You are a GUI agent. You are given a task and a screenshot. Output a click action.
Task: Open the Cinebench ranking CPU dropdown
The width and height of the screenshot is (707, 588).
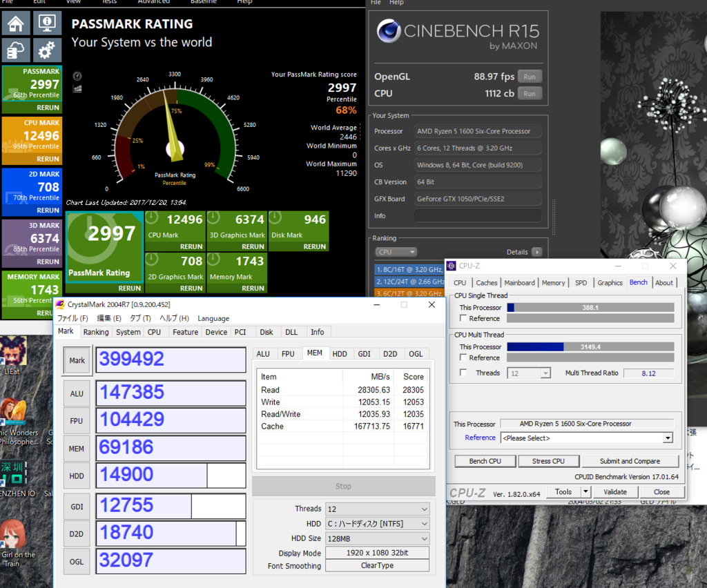(x=396, y=252)
